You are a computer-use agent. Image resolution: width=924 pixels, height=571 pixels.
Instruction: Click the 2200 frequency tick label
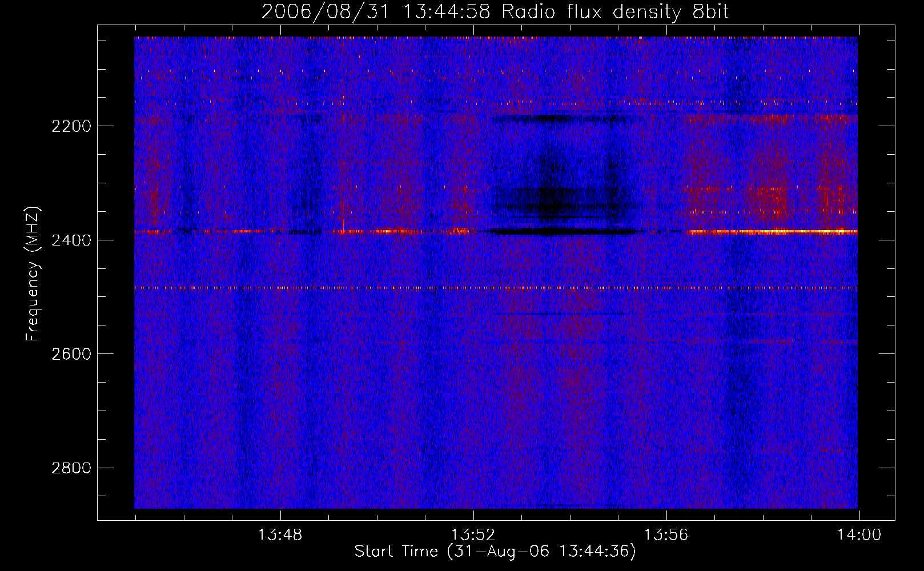tap(71, 126)
